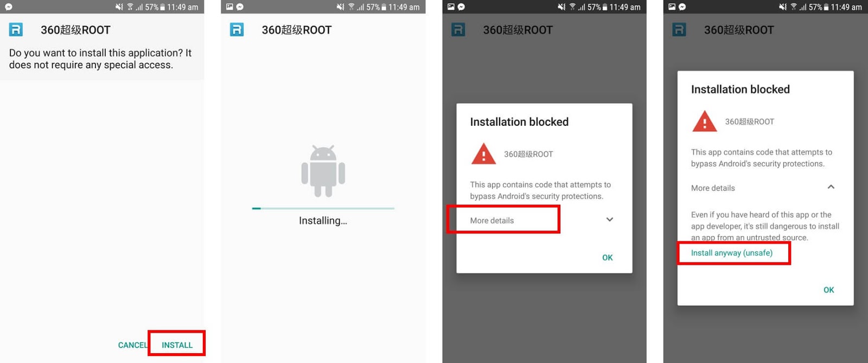Screen dimensions: 868x363
Task: Tap Install anyway (unsafe) link
Action: coord(731,253)
